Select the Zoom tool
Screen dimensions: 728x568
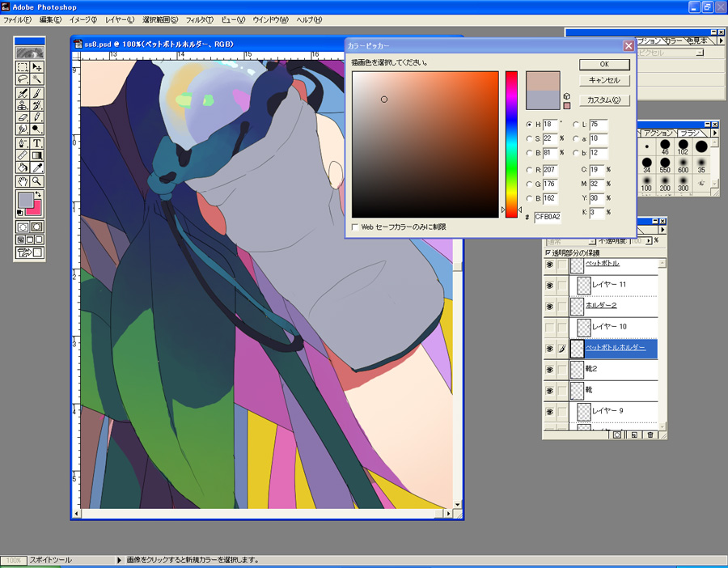pos(36,181)
